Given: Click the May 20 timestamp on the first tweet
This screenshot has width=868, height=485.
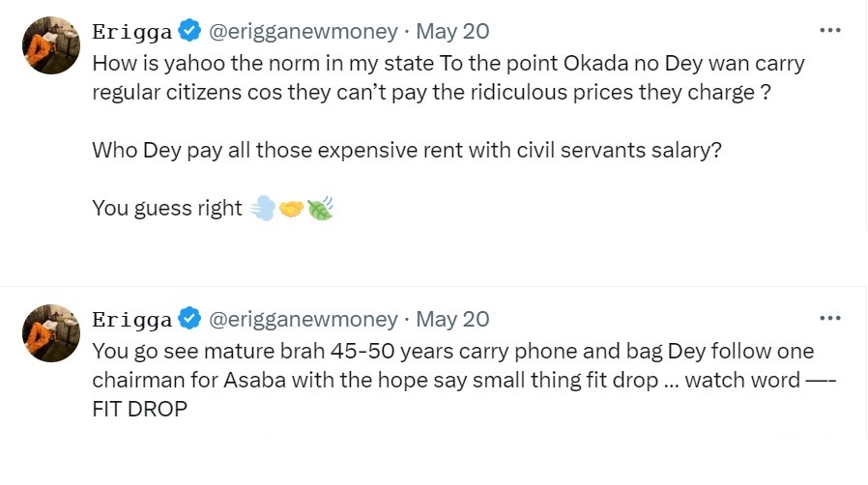Looking at the screenshot, I should click(452, 32).
